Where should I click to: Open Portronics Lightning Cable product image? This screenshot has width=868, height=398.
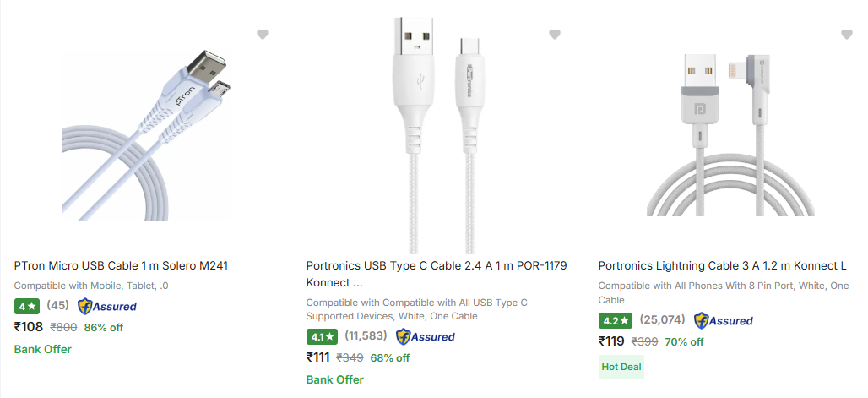point(730,135)
